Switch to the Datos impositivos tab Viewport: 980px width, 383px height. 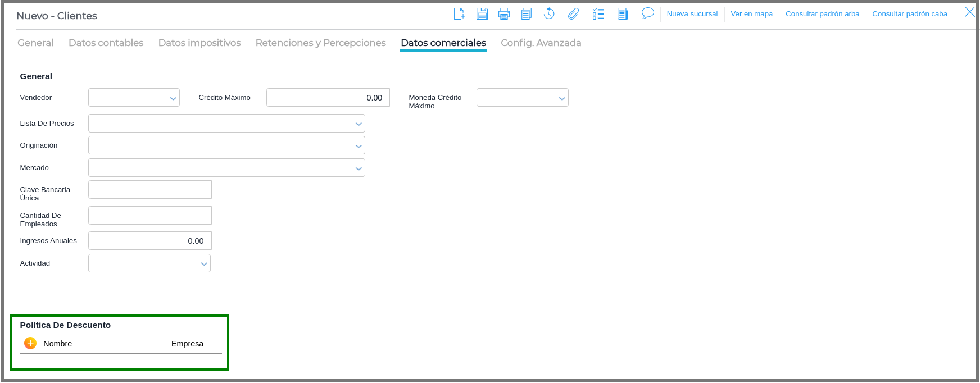[x=199, y=43]
